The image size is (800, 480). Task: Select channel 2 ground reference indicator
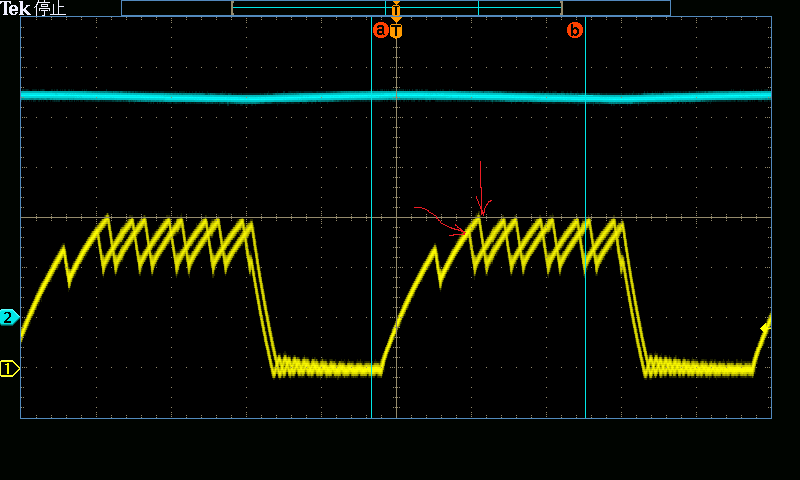9,317
